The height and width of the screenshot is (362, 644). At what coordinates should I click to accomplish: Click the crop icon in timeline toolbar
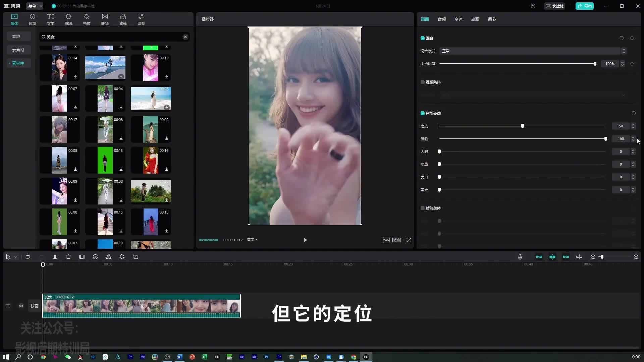tap(136, 257)
